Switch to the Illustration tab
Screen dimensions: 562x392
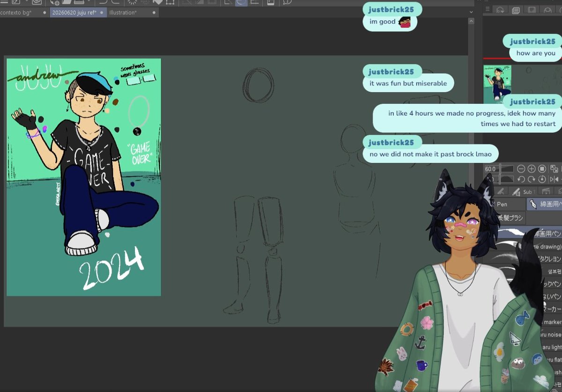tap(133, 13)
